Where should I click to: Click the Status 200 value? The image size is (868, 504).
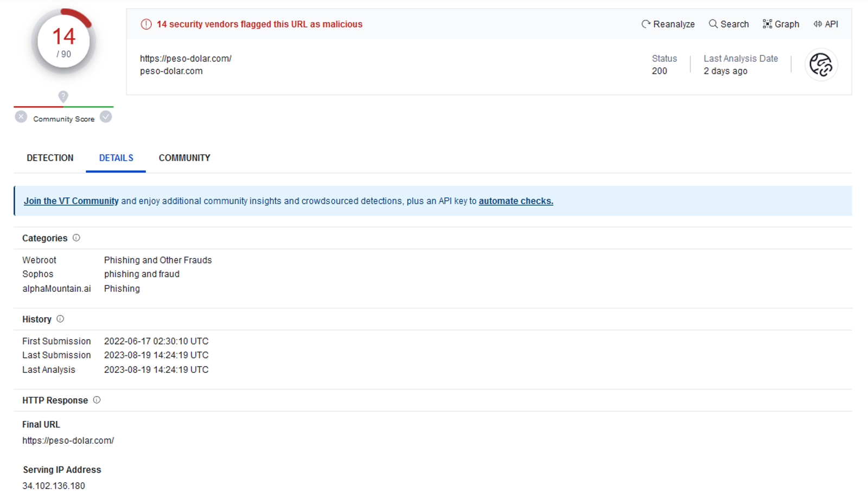coord(659,71)
